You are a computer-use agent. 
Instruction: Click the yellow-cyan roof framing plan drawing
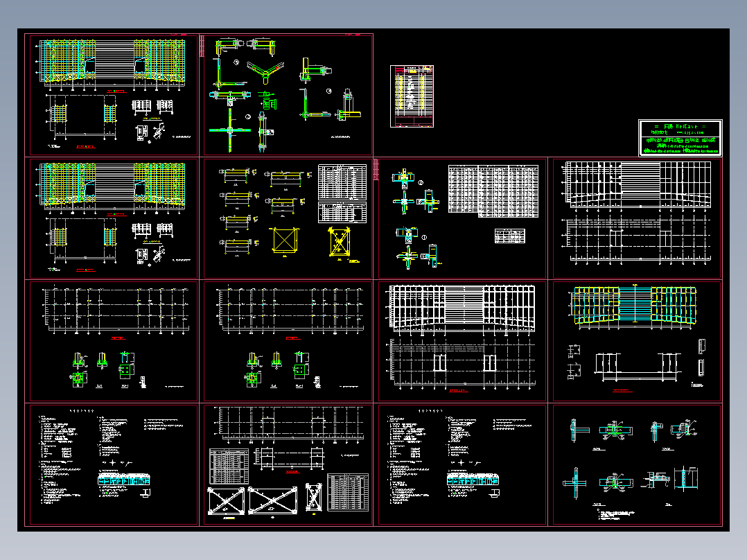click(x=633, y=306)
